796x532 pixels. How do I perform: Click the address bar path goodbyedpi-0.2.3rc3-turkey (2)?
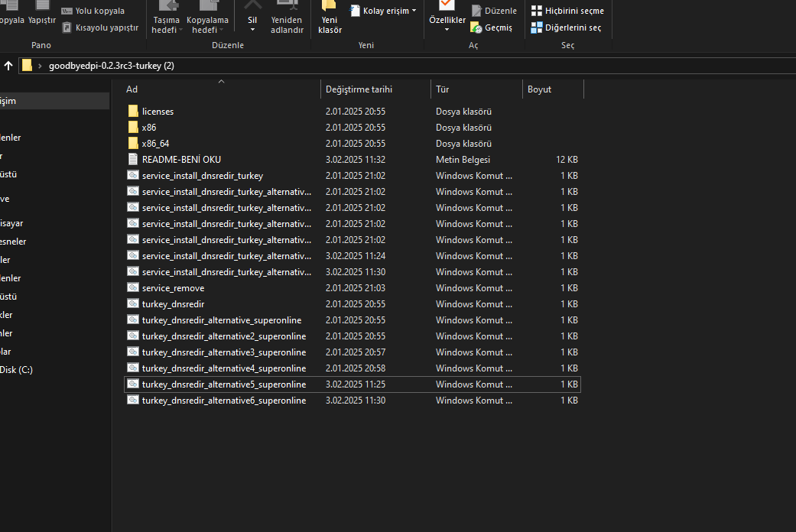(111, 66)
